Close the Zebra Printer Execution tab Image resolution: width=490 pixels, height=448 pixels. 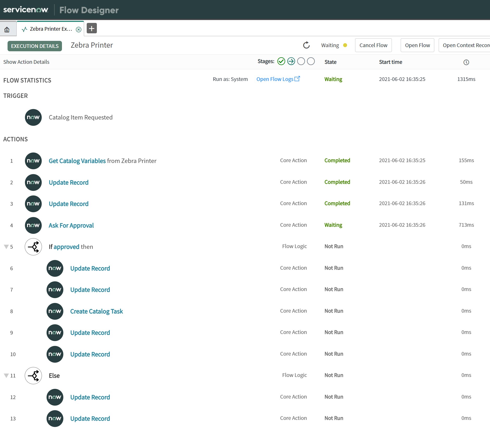[78, 29]
